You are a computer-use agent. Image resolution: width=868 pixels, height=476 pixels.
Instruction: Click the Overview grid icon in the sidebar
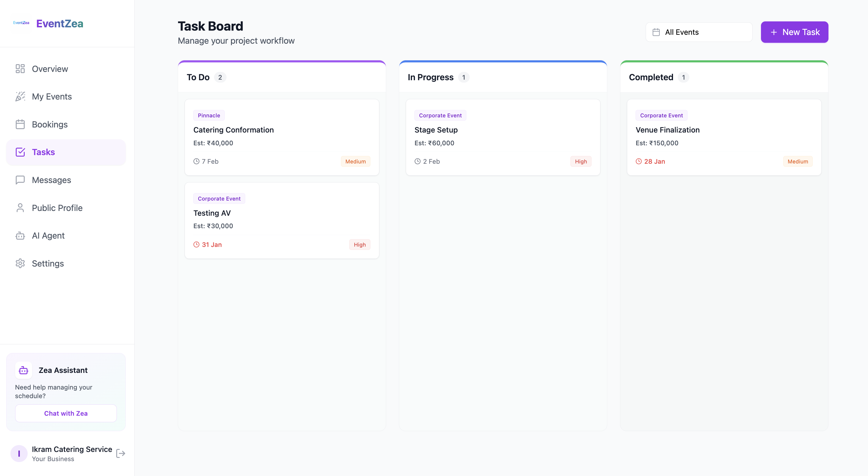point(20,69)
